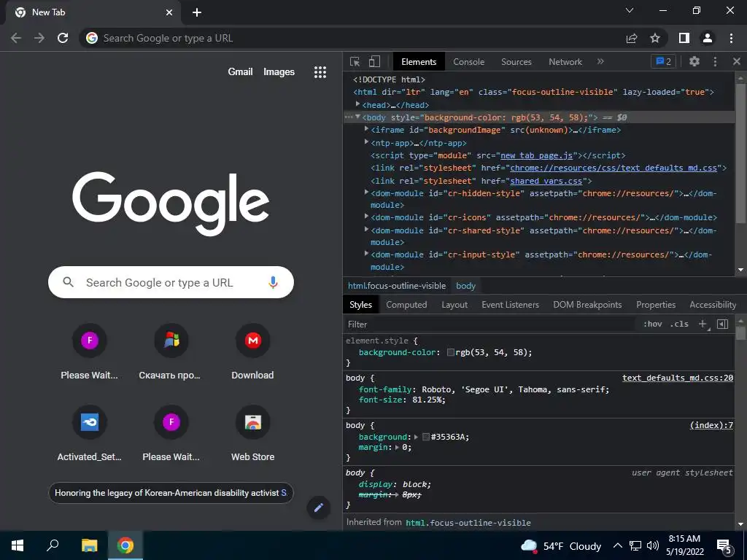Open the Web Store shortcut

pos(253,433)
